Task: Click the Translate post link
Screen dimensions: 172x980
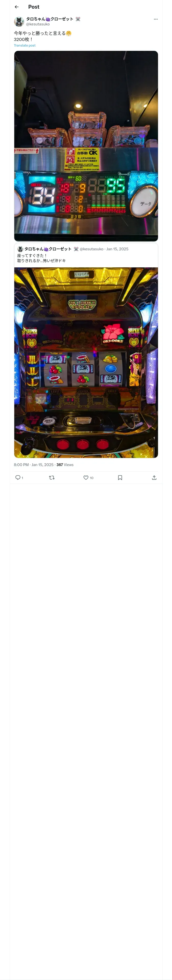Action: coord(25,46)
